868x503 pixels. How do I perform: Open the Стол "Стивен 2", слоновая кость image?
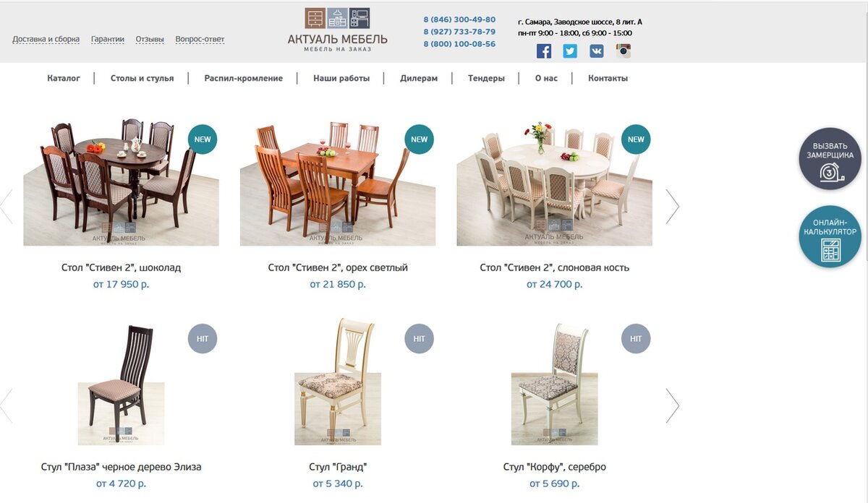click(555, 183)
